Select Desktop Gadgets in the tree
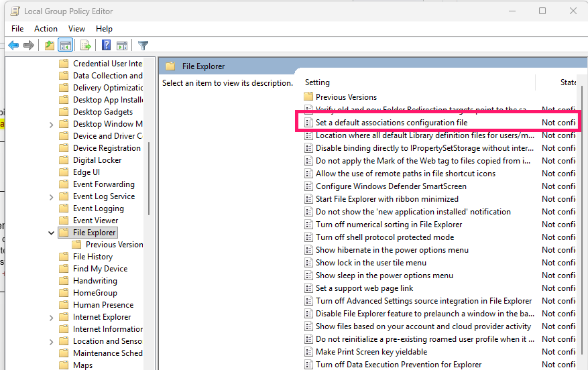The height and width of the screenshot is (370, 588). pyautogui.click(x=103, y=112)
